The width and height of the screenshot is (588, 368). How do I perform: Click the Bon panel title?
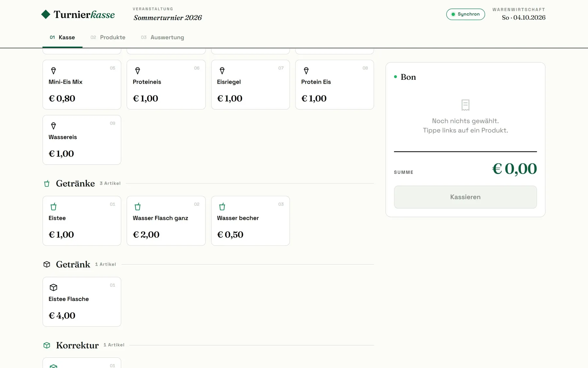(408, 77)
